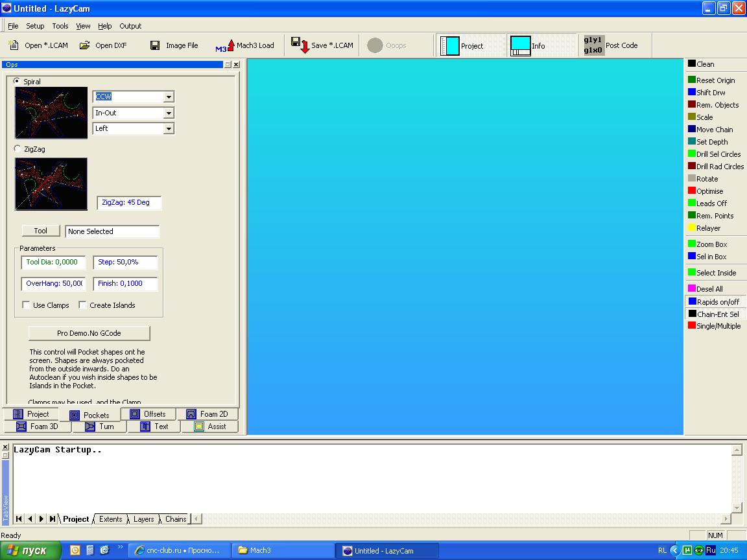This screenshot has width=747, height=560.
Task: Click the Finish: 0,1000 field
Action: (125, 283)
